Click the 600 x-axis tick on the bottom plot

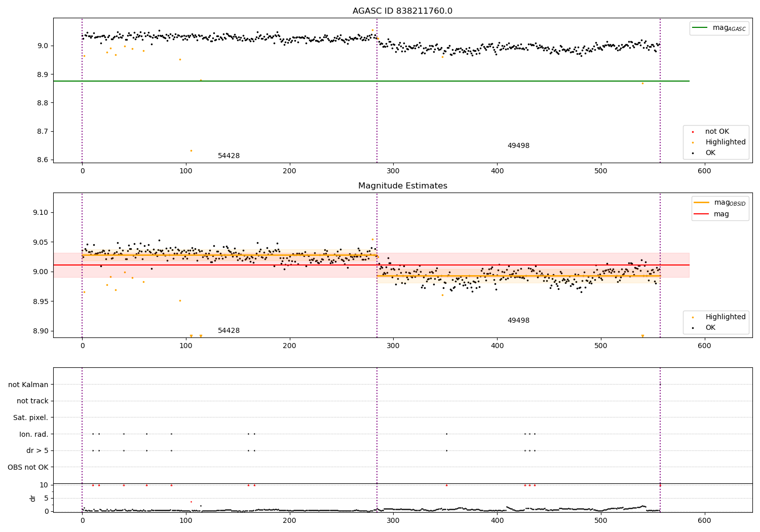(x=704, y=521)
